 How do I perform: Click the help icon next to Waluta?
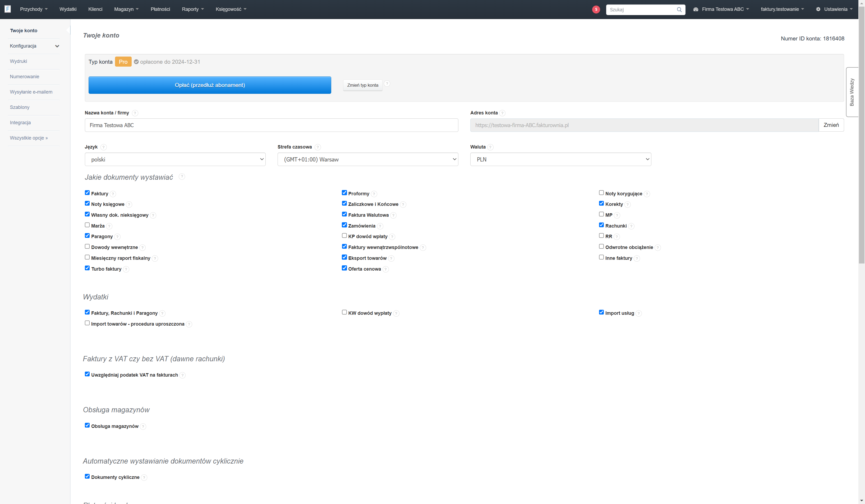coord(490,147)
